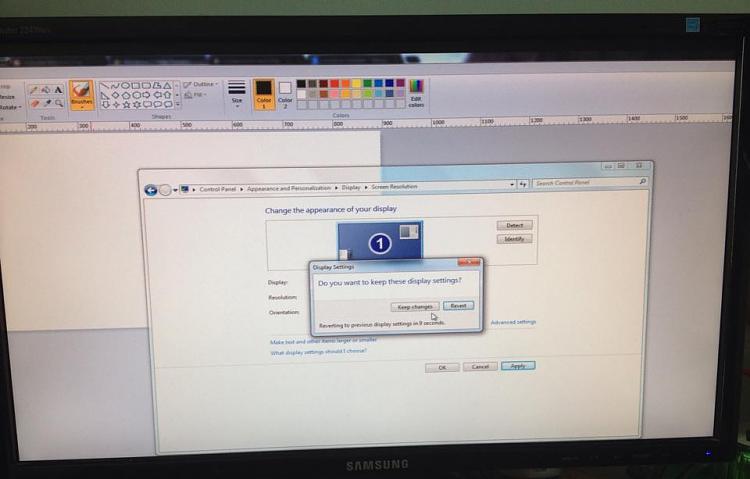This screenshot has height=479, width=750.
Task: Open the shape Outline dropdown
Action: point(200,84)
